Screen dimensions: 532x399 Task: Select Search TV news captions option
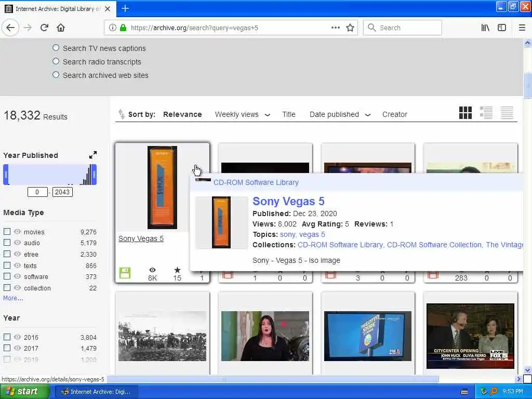[56, 48]
